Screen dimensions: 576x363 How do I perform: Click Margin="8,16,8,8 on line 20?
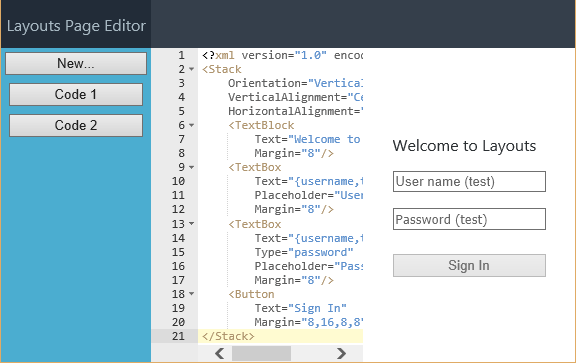coord(309,322)
